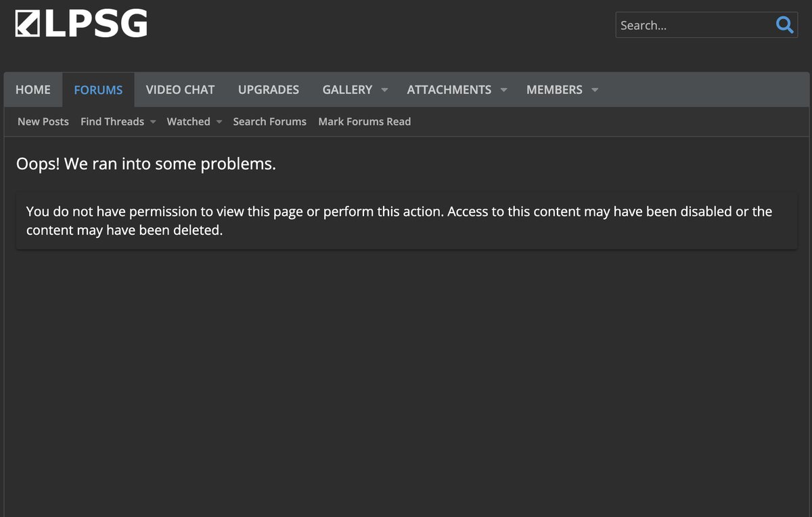Open the Upgrades tab
The width and height of the screenshot is (812, 517).
coord(269,89)
